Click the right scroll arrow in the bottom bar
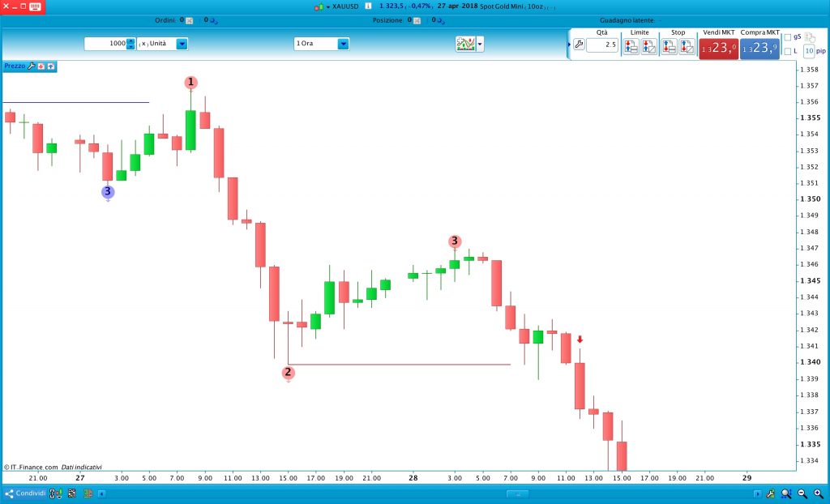The image size is (830, 504). (758, 493)
